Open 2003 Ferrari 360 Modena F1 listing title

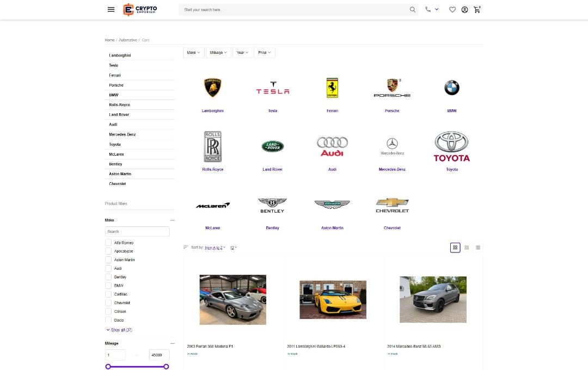coord(210,347)
